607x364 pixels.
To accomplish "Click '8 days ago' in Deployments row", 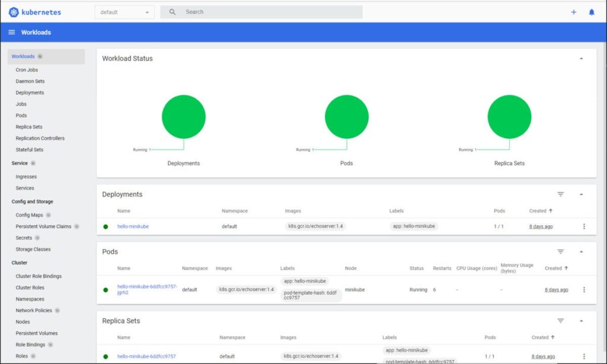I will [541, 226].
